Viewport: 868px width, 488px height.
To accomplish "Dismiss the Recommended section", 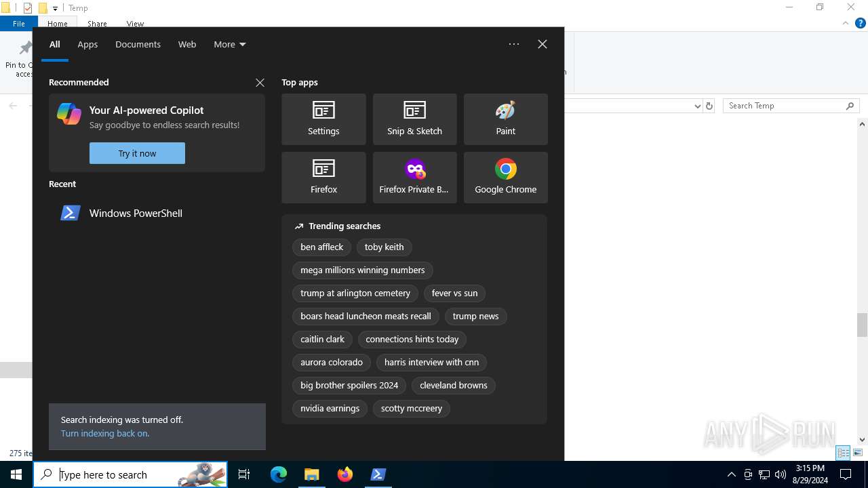I will (x=260, y=83).
